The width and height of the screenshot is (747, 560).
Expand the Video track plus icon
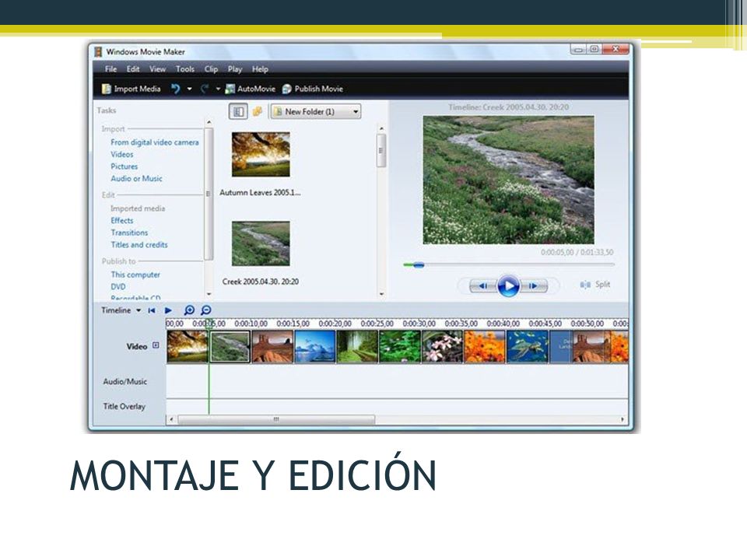[x=156, y=345]
